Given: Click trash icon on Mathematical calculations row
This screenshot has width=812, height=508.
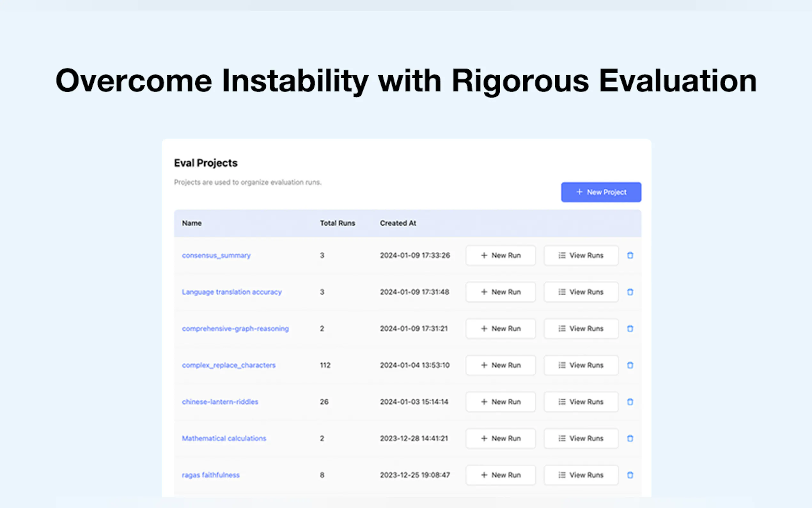Looking at the screenshot, I should (x=630, y=439).
